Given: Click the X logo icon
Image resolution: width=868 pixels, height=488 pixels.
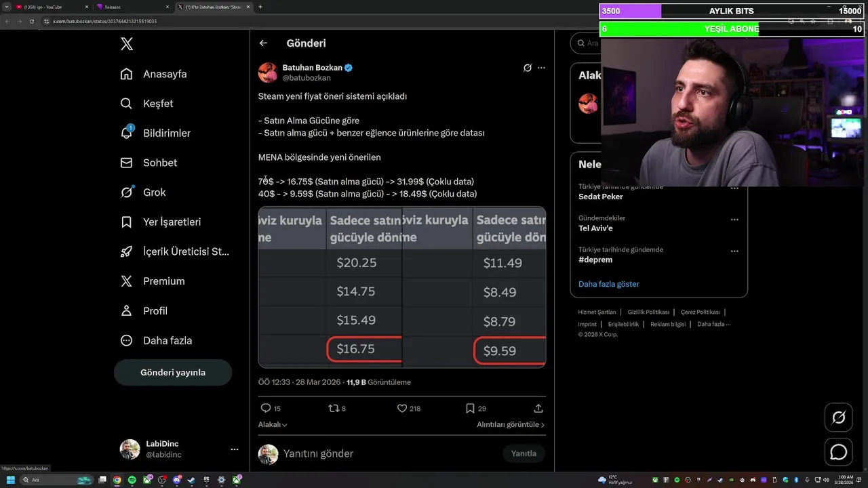Looking at the screenshot, I should click(x=127, y=44).
